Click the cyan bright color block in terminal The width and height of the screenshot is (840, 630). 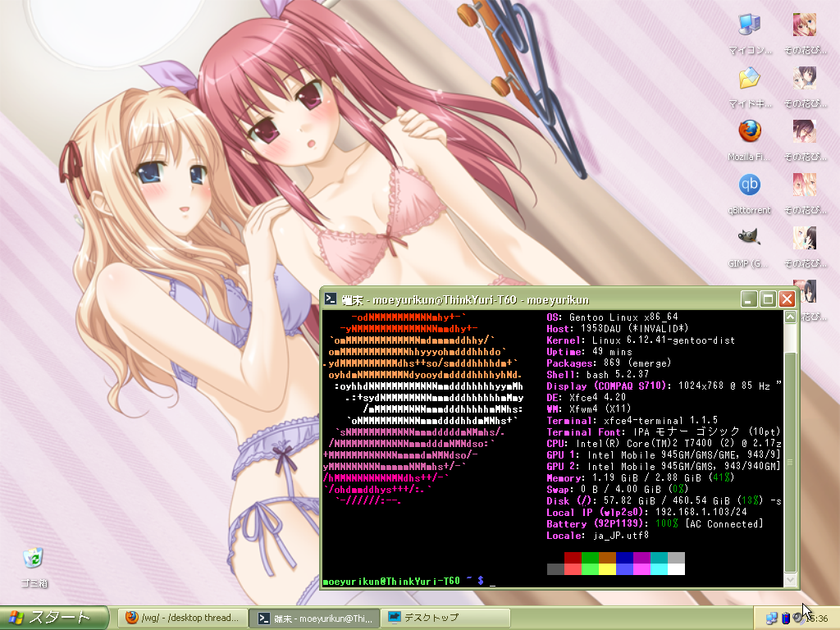tap(659, 569)
